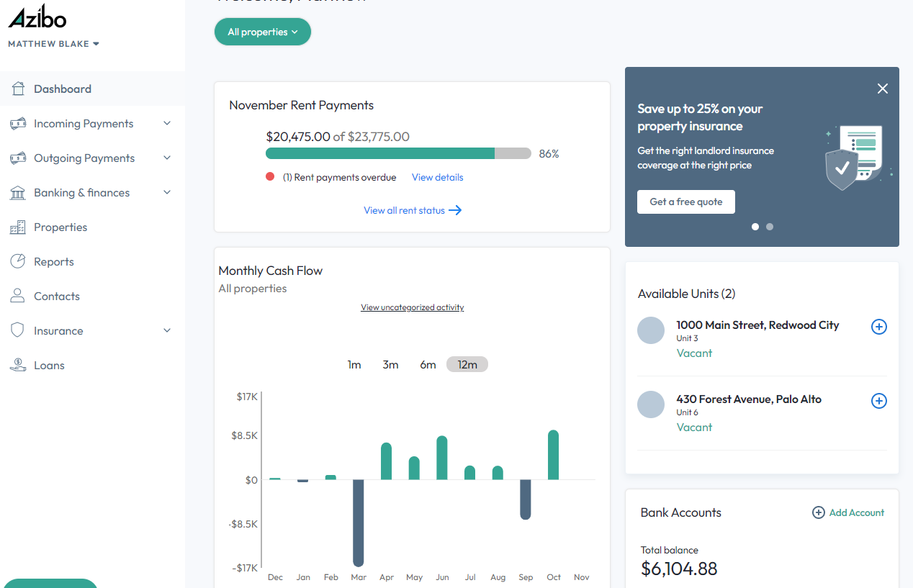Open Banking & finances via its bank icon

pyautogui.click(x=19, y=192)
